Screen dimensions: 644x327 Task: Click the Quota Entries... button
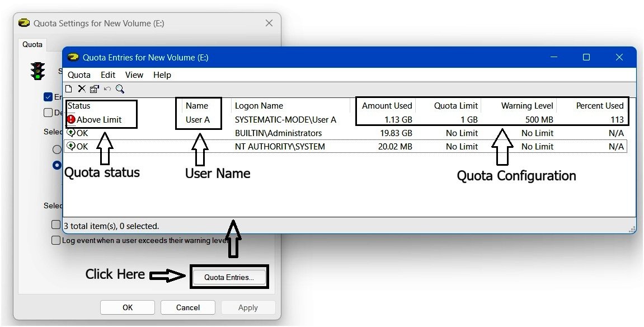point(229,277)
